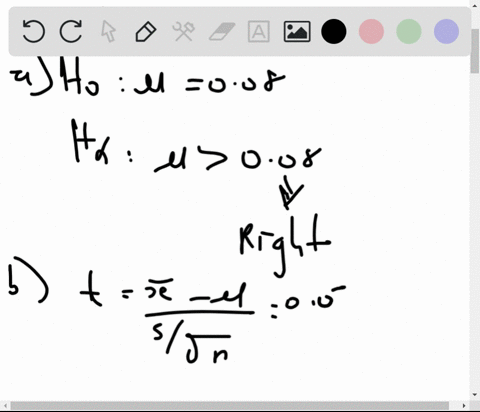The width and height of the screenshot is (480, 412).
Task: Click the handwritten word Right
Action: [285, 245]
